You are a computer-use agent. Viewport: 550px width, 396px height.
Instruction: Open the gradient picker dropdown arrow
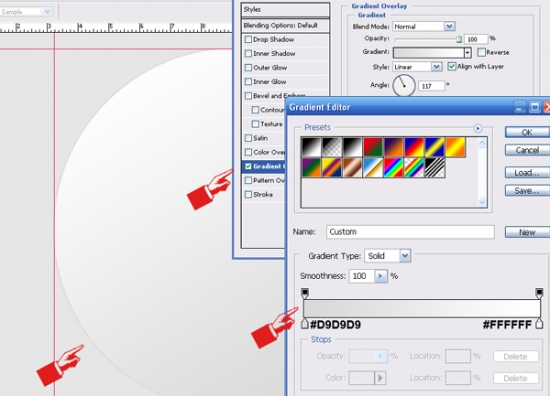468,53
